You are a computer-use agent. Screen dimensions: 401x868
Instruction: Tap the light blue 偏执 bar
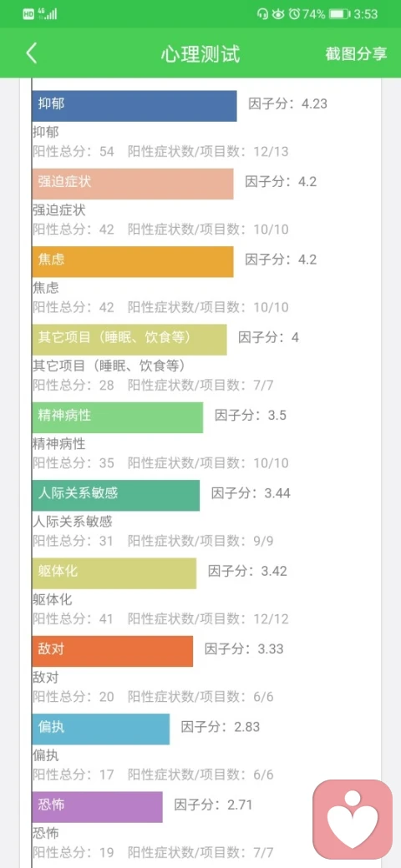tap(101, 729)
